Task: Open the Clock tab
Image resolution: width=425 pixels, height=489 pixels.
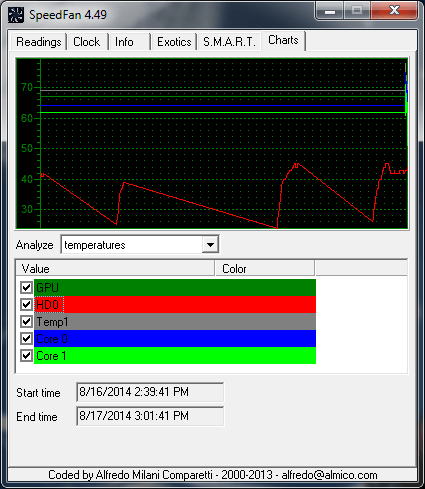Action: (x=87, y=42)
